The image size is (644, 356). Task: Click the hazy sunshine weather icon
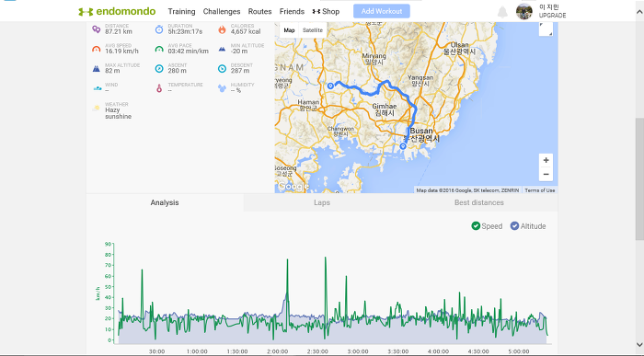pos(96,108)
